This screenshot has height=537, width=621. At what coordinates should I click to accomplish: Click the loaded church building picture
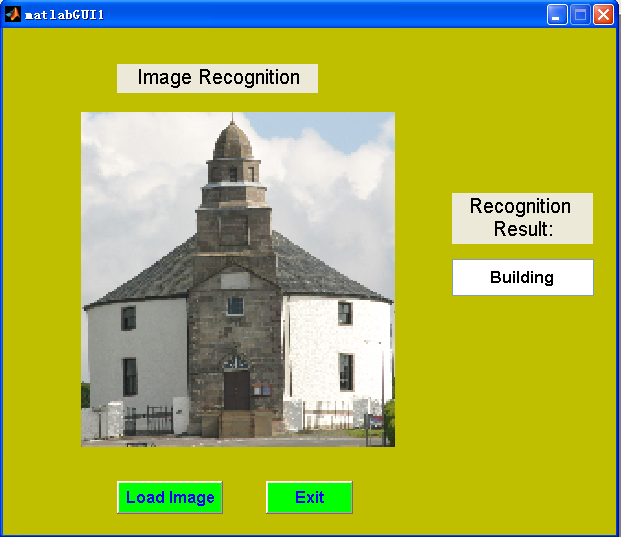(x=238, y=280)
